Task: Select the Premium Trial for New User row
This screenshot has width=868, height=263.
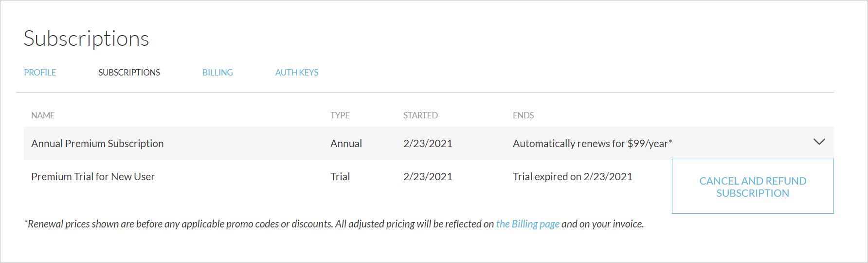Action: click(93, 177)
